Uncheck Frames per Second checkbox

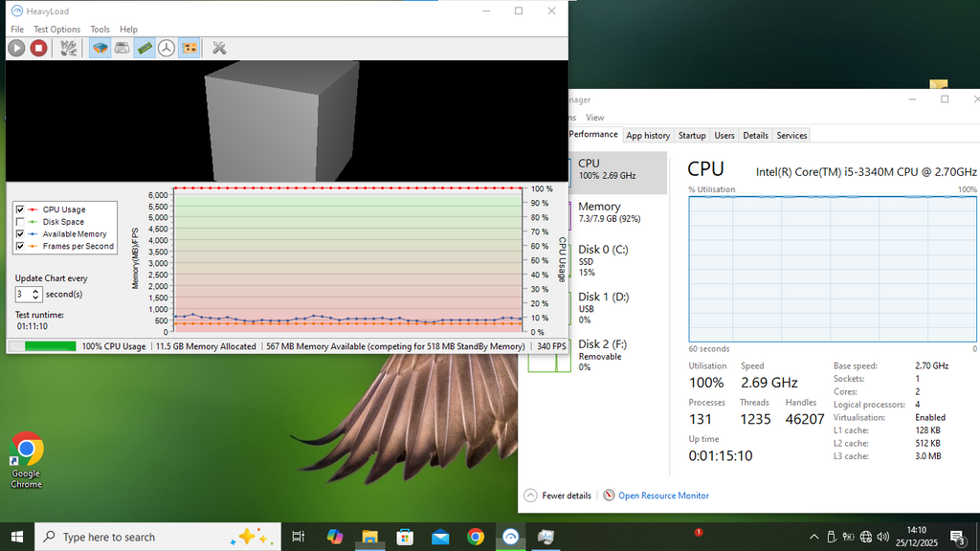point(20,247)
